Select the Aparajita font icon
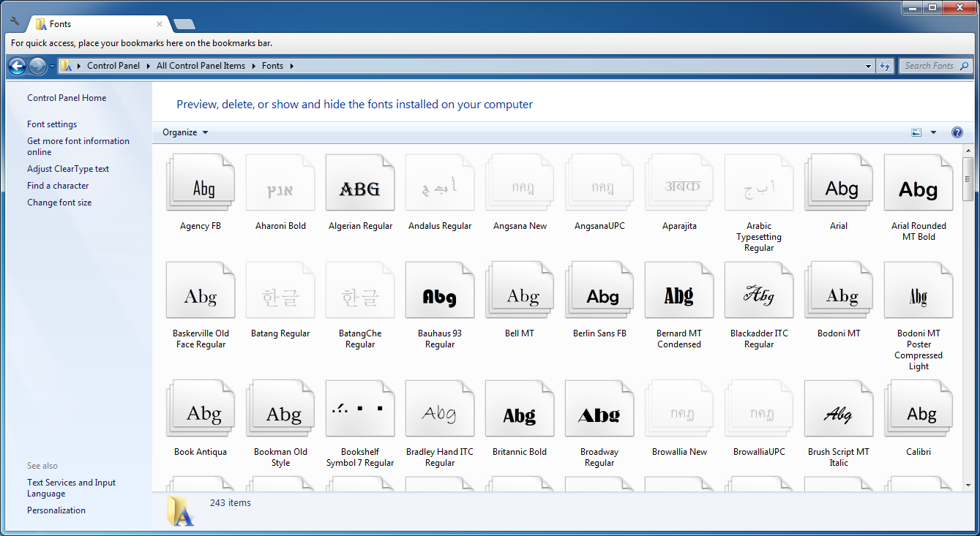This screenshot has width=980, height=536. pyautogui.click(x=679, y=184)
